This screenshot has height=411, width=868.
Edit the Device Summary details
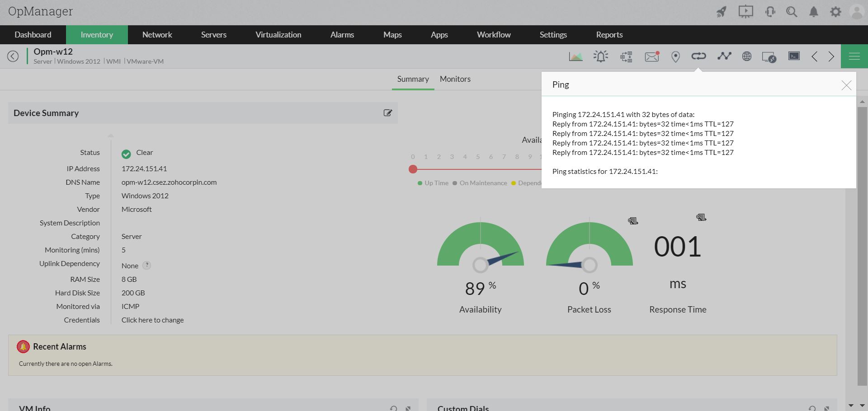point(388,113)
